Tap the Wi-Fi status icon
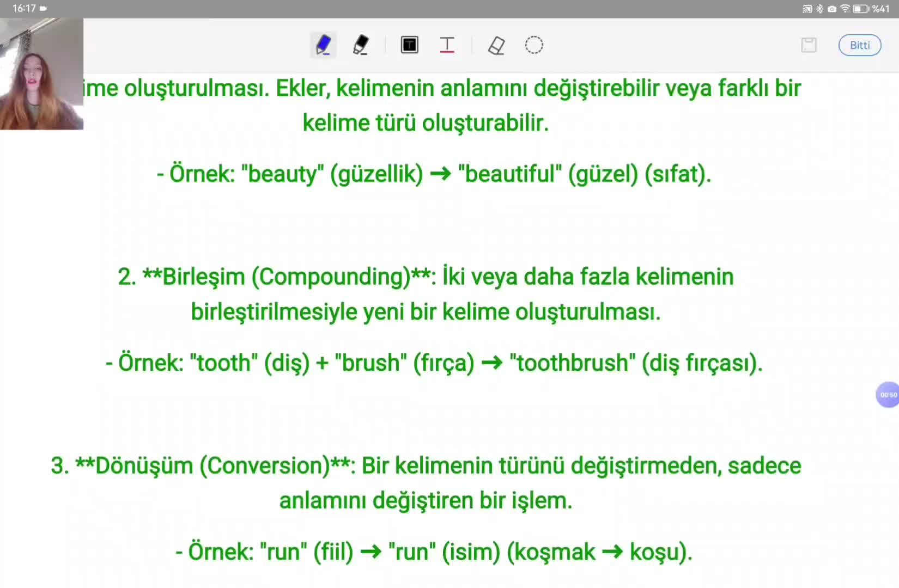The width and height of the screenshot is (899, 588). [845, 9]
